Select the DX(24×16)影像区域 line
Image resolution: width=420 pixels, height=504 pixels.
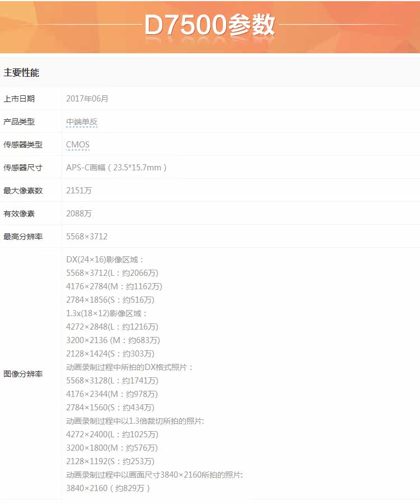[x=105, y=260]
